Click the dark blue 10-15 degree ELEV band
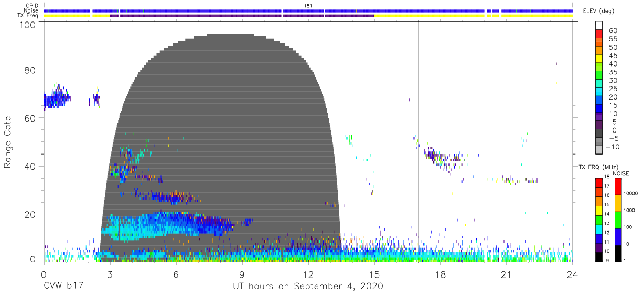Screen dimensions: 644x297 [x=599, y=109]
